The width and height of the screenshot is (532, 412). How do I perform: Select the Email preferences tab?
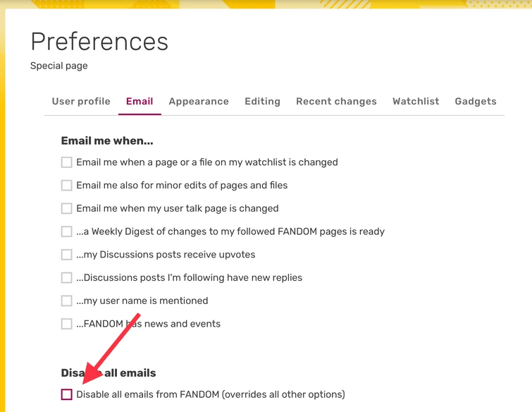140,101
